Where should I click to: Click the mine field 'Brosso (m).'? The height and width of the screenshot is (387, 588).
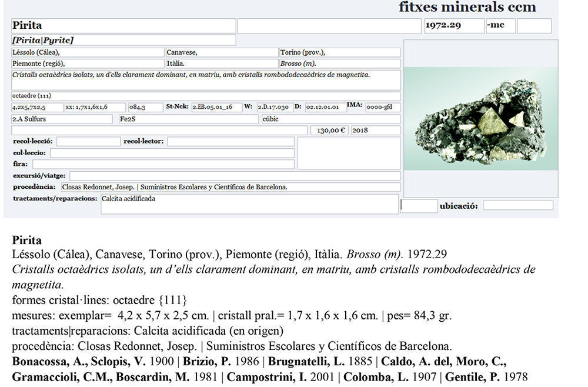[340, 64]
